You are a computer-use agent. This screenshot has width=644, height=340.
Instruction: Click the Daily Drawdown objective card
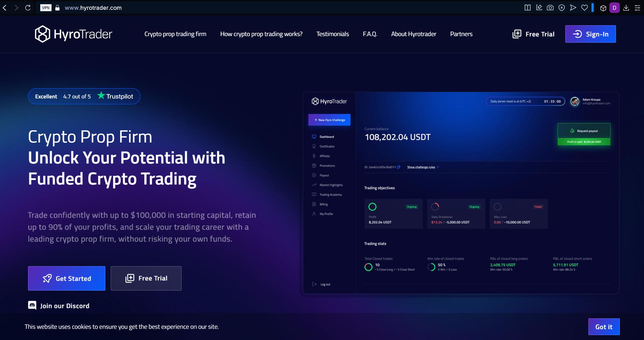456,214
